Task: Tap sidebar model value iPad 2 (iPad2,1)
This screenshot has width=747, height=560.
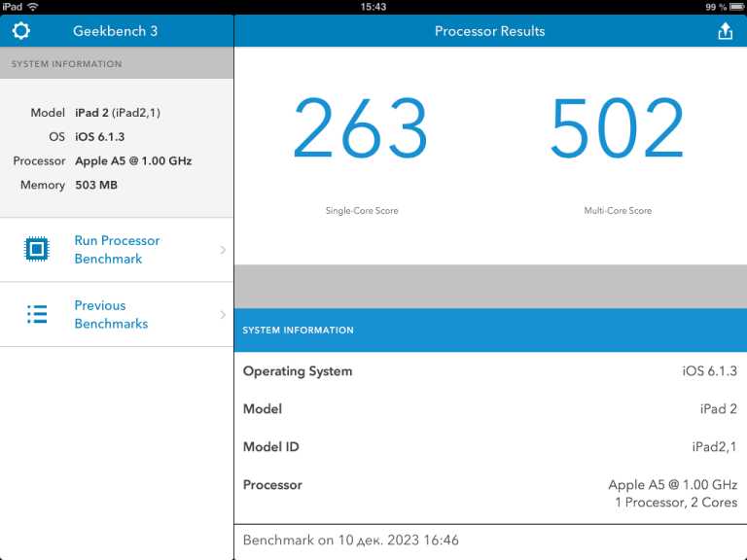Action: click(118, 113)
